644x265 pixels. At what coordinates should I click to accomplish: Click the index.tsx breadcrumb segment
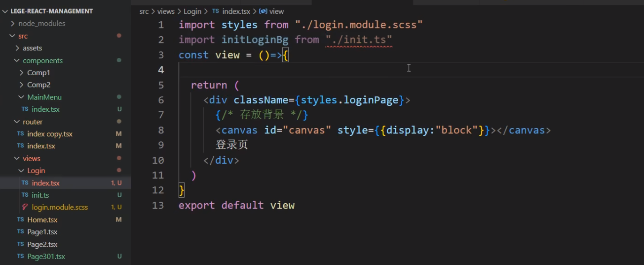click(236, 11)
